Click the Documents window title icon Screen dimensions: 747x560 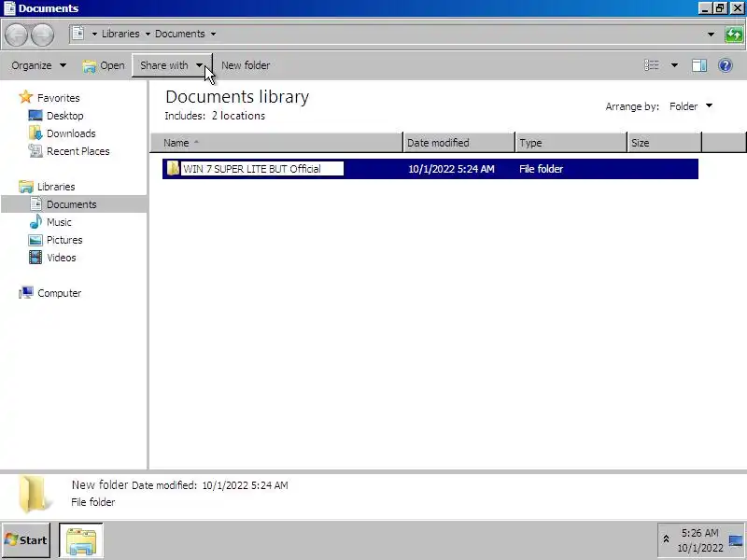pyautogui.click(x=9, y=8)
